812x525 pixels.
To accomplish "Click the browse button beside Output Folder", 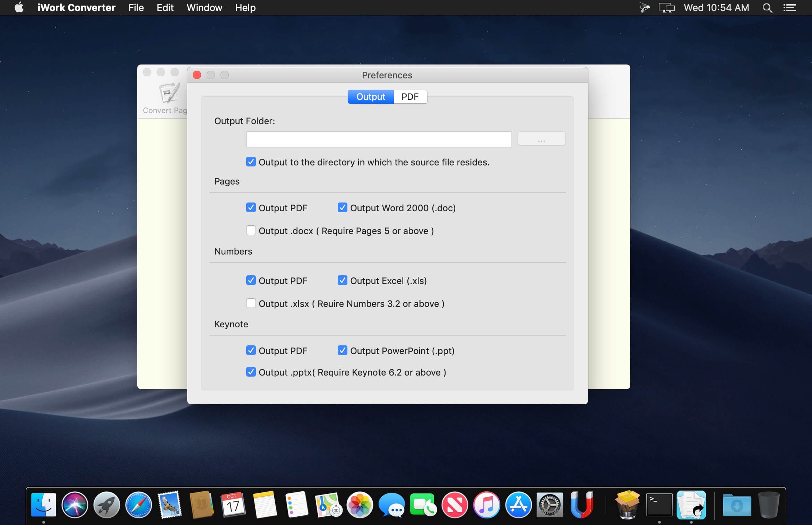I will [x=541, y=139].
